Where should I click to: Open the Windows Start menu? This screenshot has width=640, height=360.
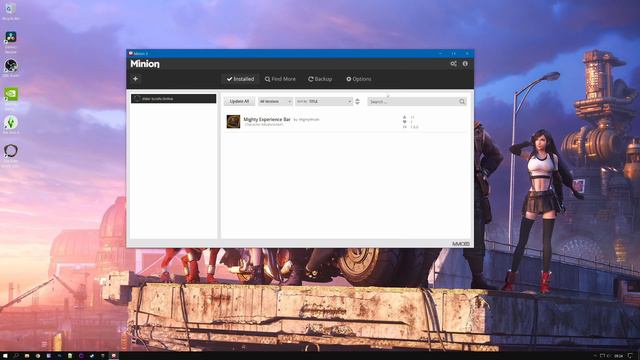tap(5, 356)
